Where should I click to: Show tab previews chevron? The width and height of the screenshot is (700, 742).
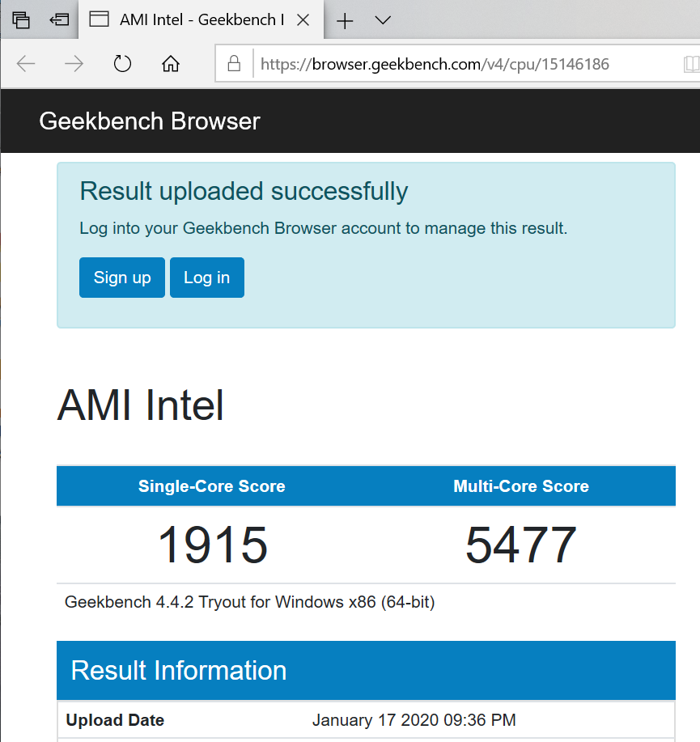[x=383, y=20]
